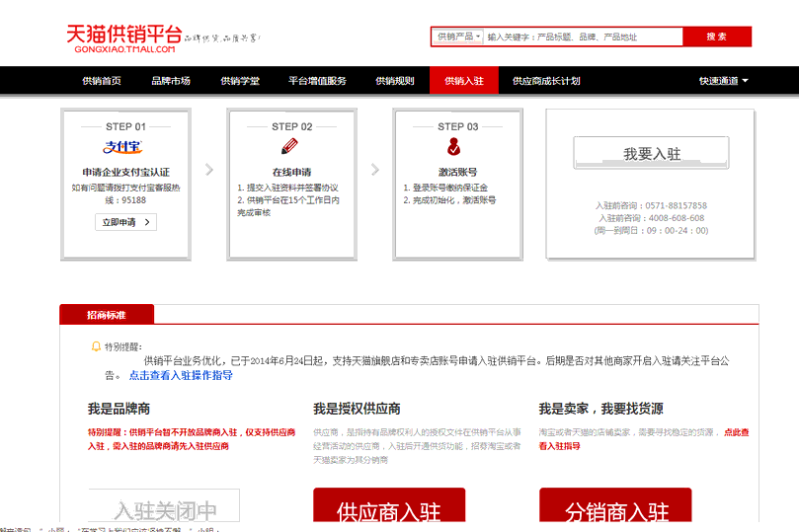This screenshot has width=799, height=532.
Task: Click the GONGXIAO.TMALL.COM text under the logo
Action: coord(124,49)
